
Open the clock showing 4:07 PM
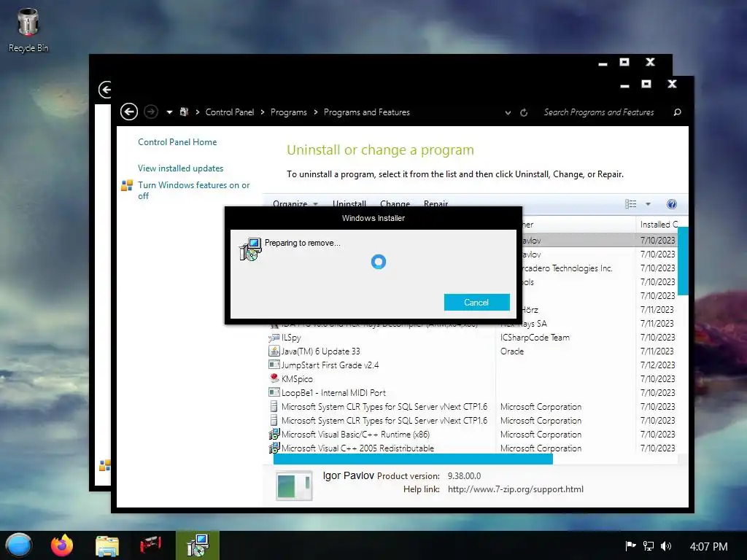pyautogui.click(x=708, y=547)
